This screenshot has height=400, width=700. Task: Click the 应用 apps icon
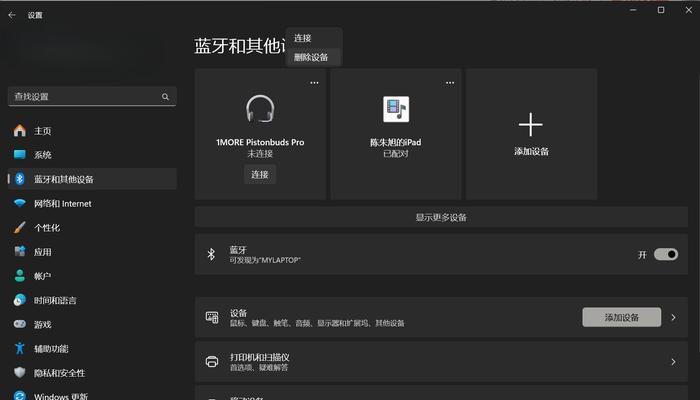tap(20, 252)
